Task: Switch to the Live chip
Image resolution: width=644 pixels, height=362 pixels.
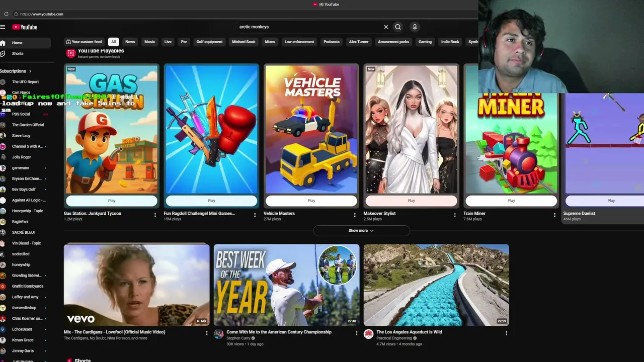Action: tap(168, 42)
